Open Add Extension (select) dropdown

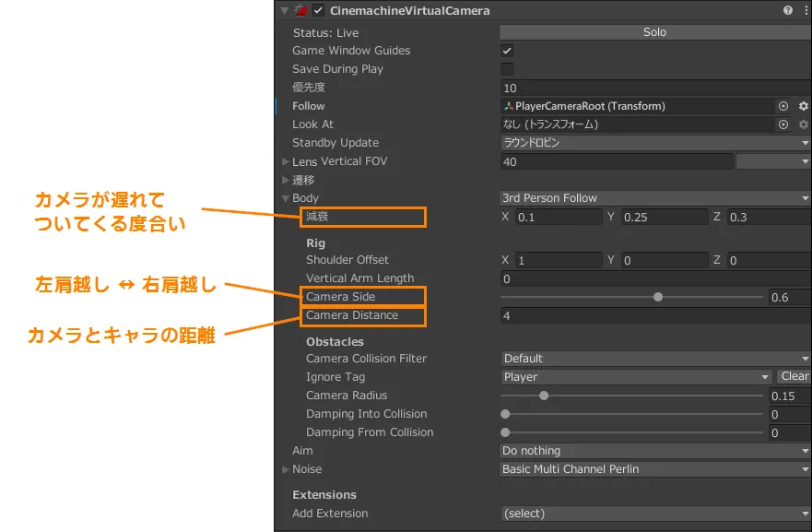click(x=655, y=514)
